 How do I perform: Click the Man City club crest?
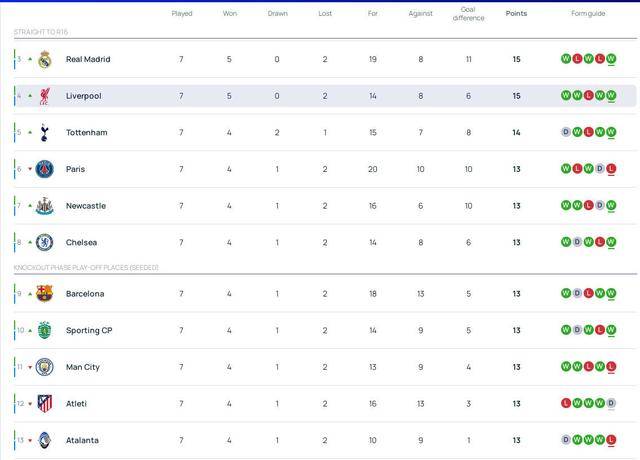click(x=44, y=367)
